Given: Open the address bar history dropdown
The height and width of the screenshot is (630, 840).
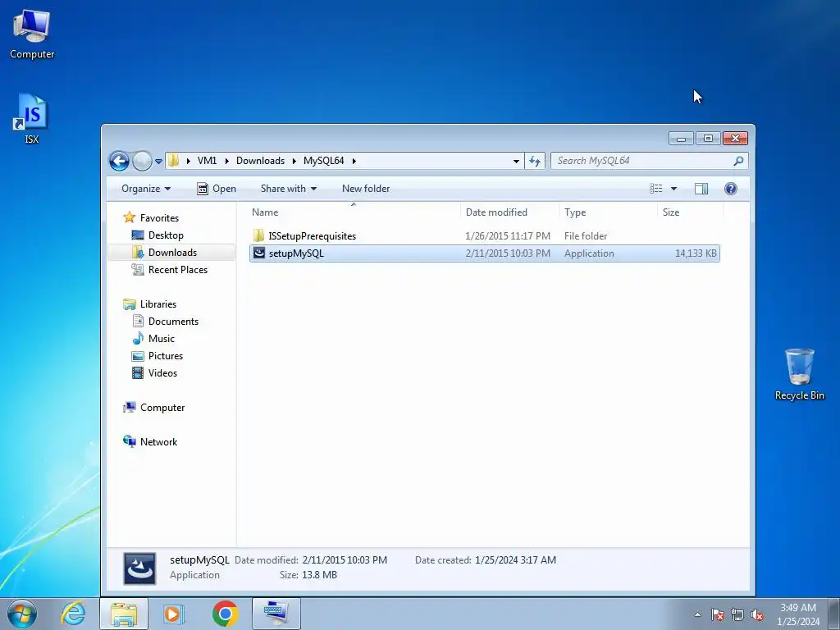Looking at the screenshot, I should coord(516,161).
